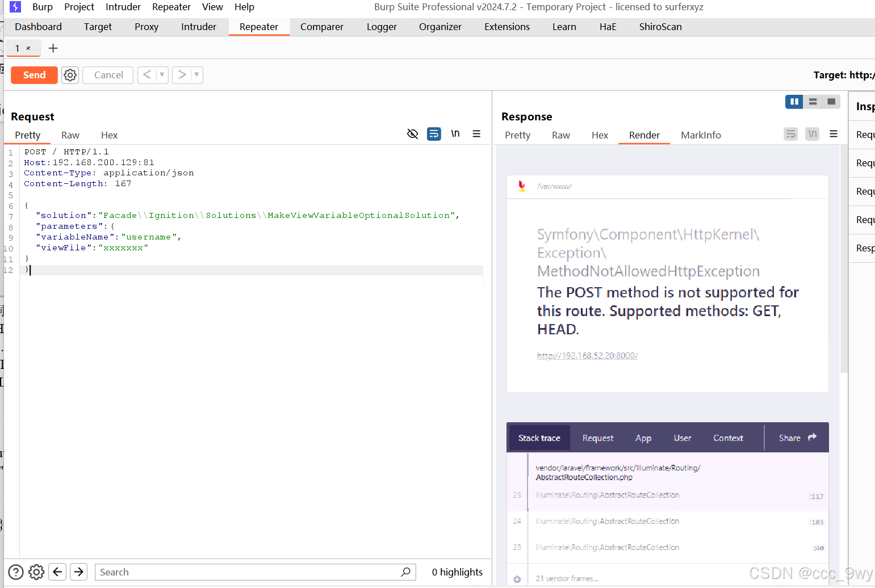Switch to the Target tab
Screen dimensions: 875x588
[x=98, y=27]
